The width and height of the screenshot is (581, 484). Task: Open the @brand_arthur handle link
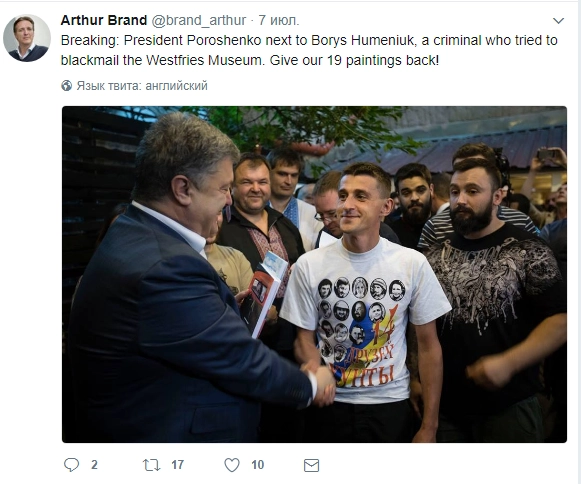(x=199, y=20)
